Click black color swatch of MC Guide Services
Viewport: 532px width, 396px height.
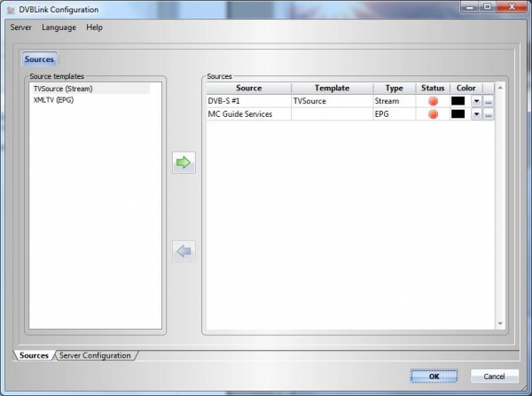click(458, 114)
